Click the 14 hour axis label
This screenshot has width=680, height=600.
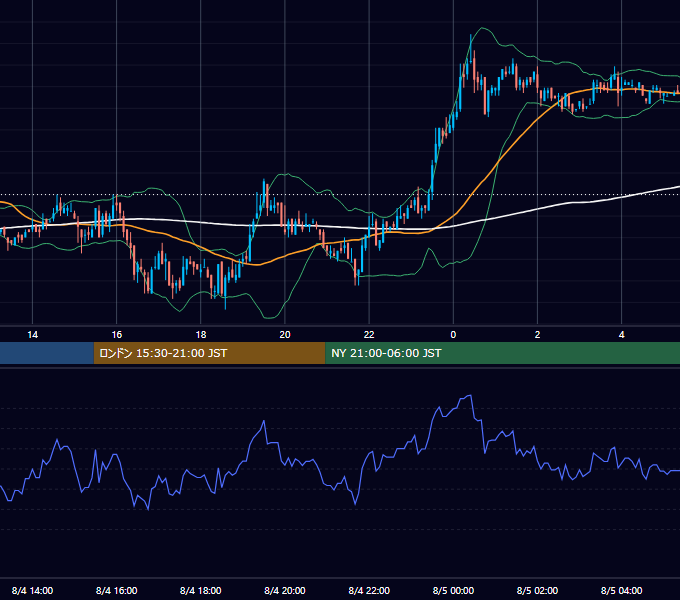point(33,335)
